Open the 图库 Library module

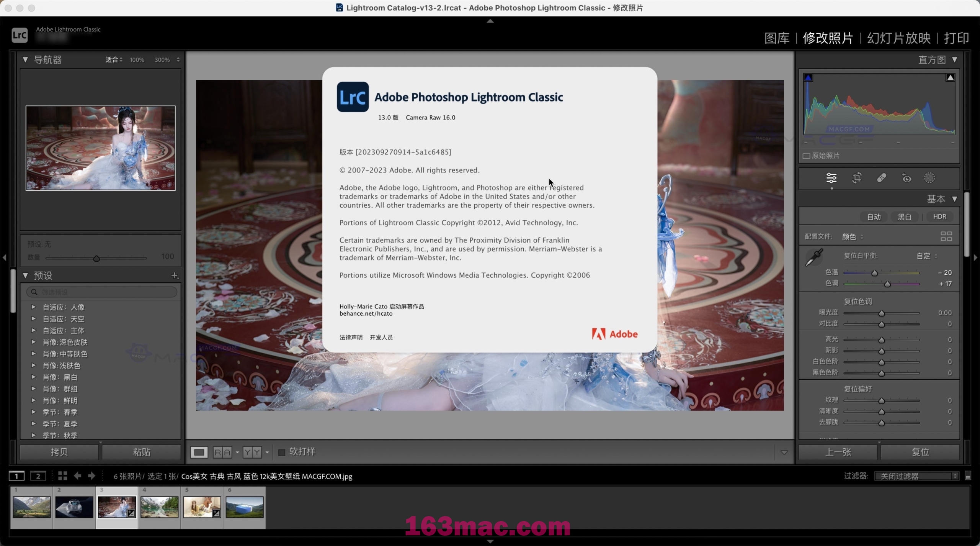click(x=777, y=38)
